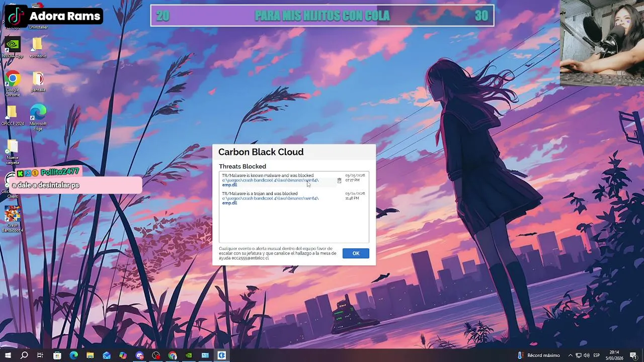This screenshot has height=362, width=644.
Task: Open Google Chrome from the taskbar
Action: pos(173,355)
